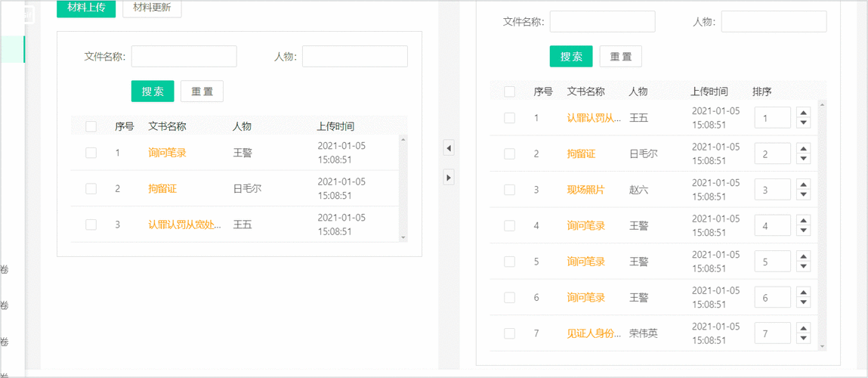This screenshot has width=868, height=378.
Task: Click 赵六 cell in right table
Action: click(x=639, y=190)
